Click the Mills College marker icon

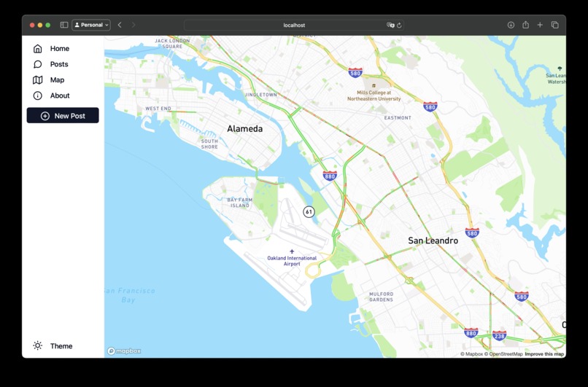(x=374, y=86)
